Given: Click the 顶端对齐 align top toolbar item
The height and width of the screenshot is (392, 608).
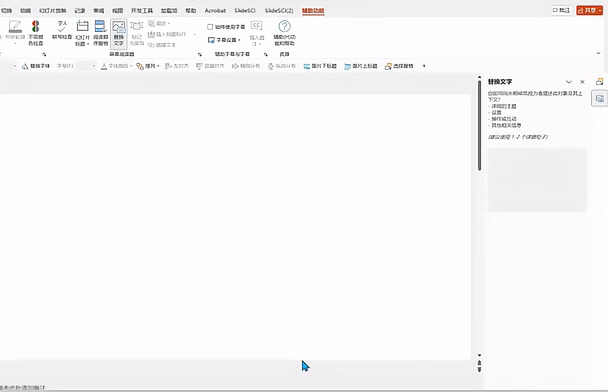Looking at the screenshot, I should [x=210, y=66].
